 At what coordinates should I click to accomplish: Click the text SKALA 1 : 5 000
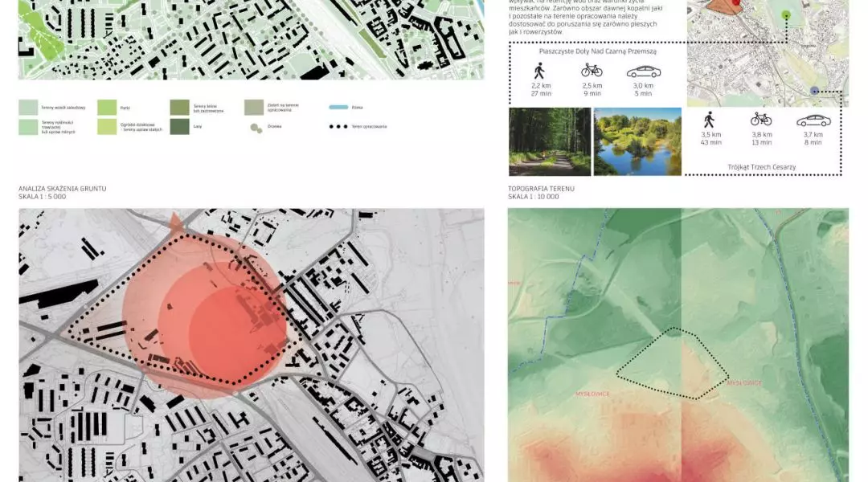point(42,197)
